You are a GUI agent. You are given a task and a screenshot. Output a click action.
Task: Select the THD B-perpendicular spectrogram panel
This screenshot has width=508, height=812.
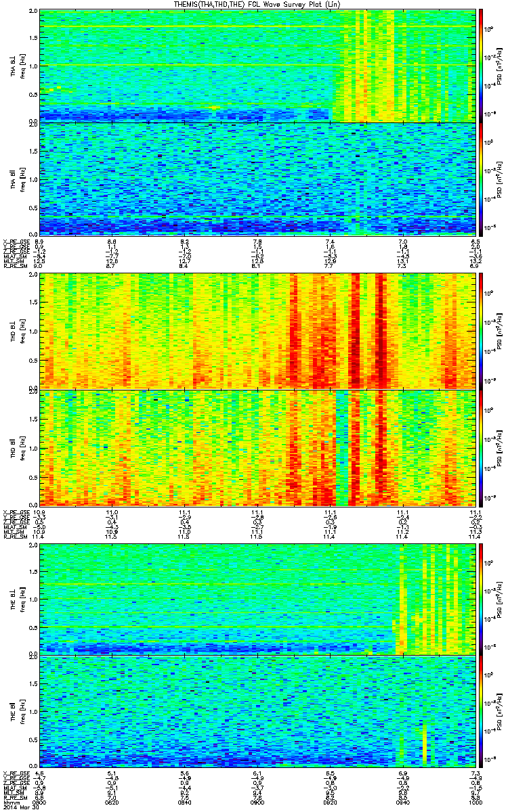[x=256, y=330]
